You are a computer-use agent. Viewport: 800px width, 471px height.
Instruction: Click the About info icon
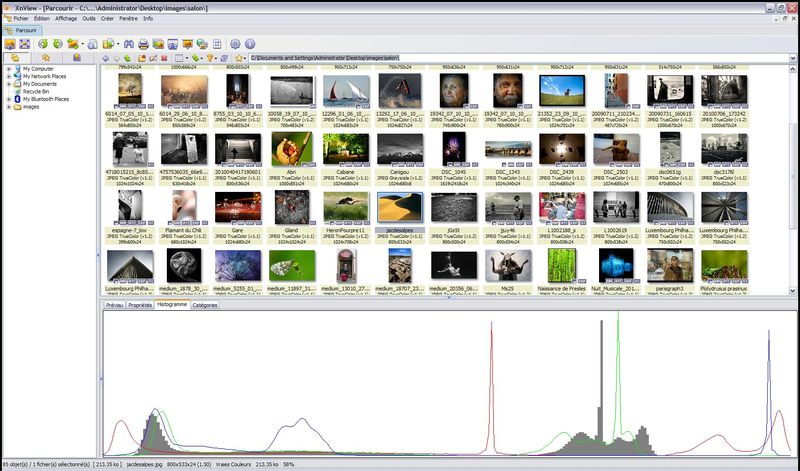[249, 44]
